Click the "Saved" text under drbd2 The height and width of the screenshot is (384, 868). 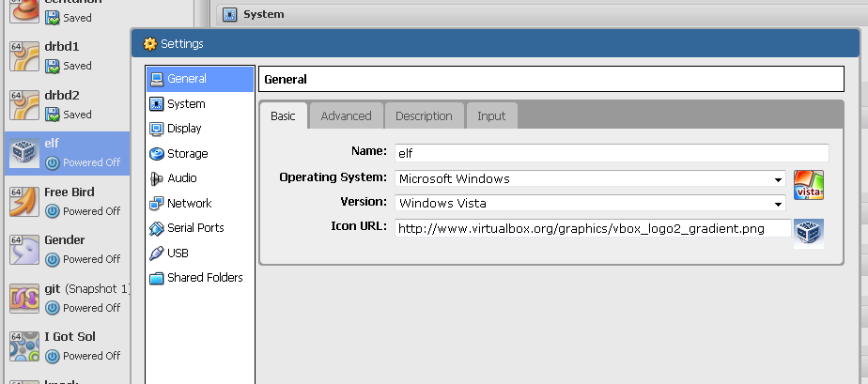coord(77,115)
